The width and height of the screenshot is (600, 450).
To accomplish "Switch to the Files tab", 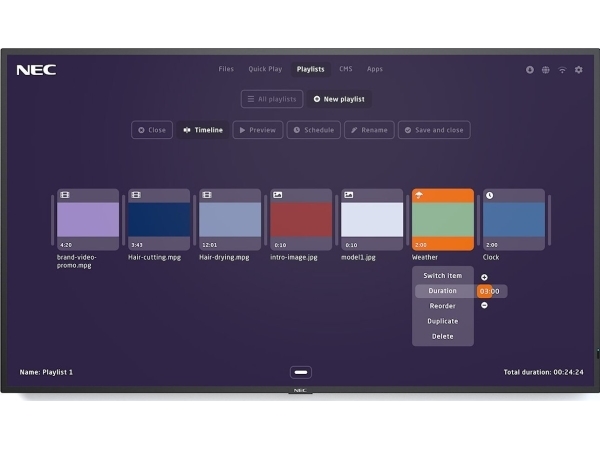I will [226, 69].
